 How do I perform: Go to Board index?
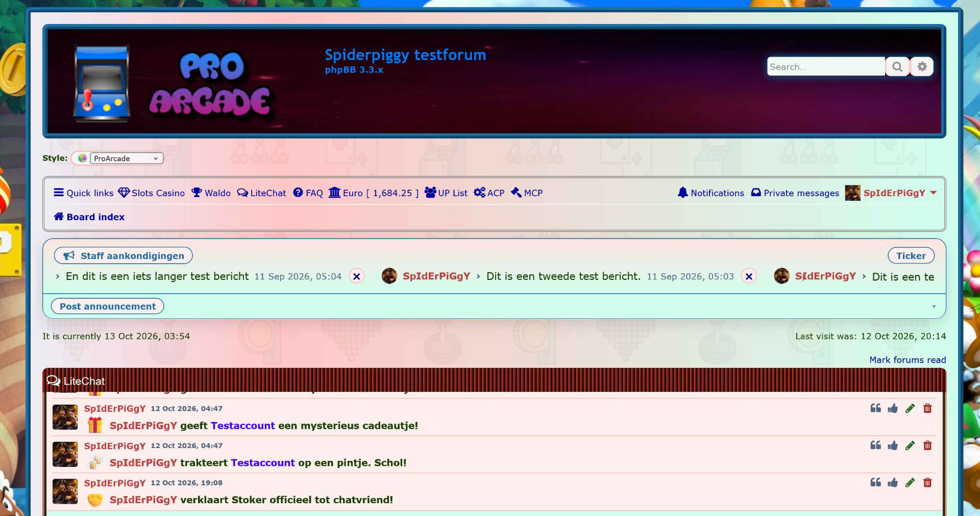tap(89, 217)
